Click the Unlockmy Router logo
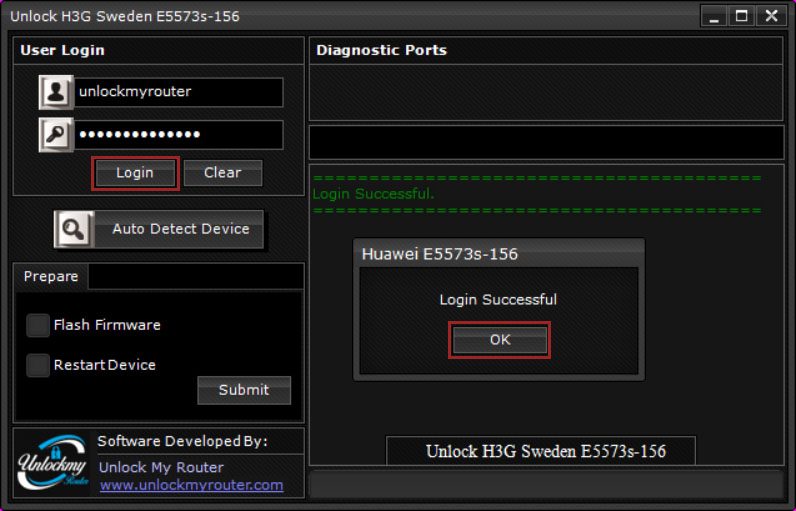The height and width of the screenshot is (511, 796). pos(52,462)
